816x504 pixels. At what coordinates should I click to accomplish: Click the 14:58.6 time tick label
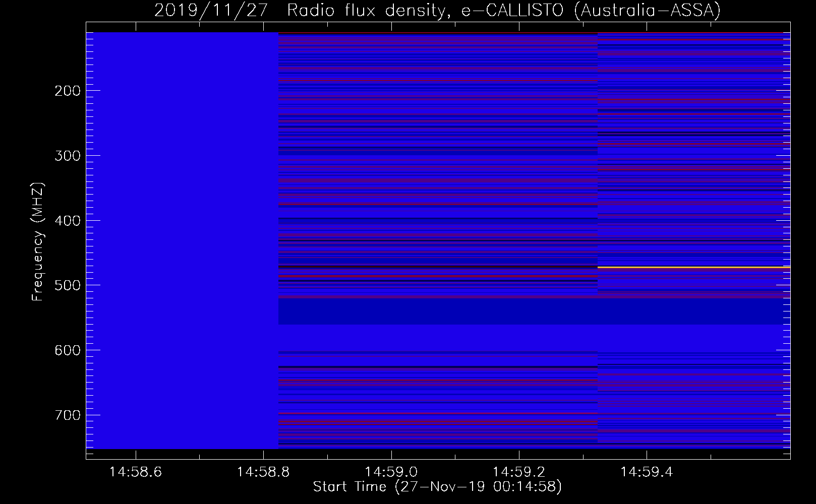[x=136, y=472]
